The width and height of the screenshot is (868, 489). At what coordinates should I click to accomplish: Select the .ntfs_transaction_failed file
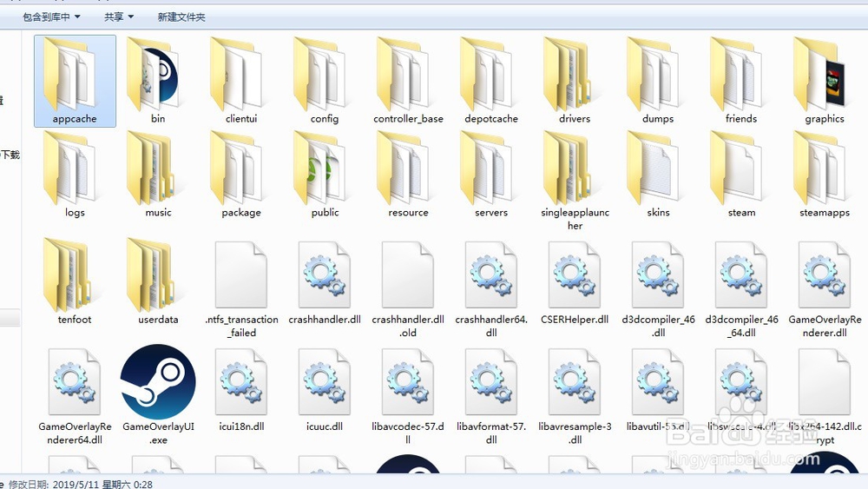[241, 288]
